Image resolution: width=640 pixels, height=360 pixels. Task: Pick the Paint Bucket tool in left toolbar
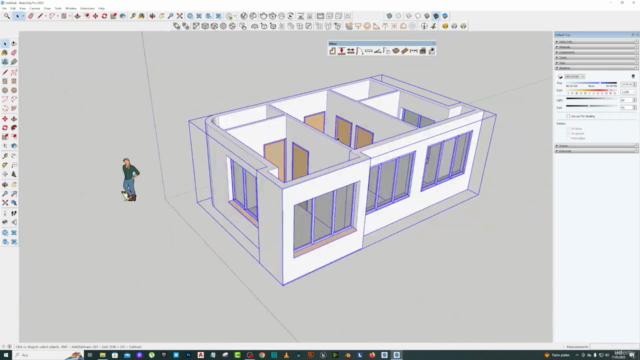(x=5, y=53)
